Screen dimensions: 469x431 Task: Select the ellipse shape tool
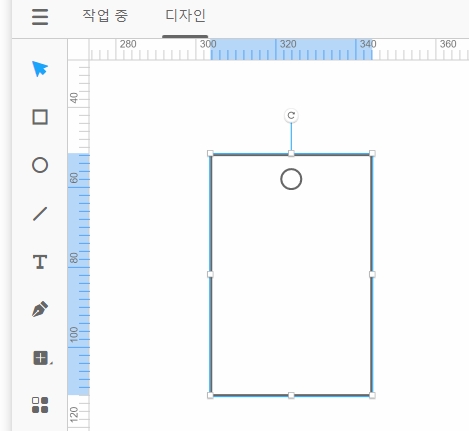[40, 165]
